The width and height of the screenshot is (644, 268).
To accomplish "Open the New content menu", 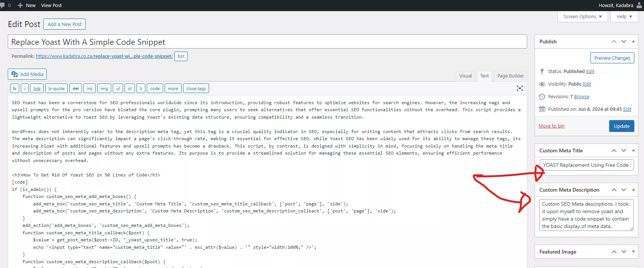I will pos(27,6).
